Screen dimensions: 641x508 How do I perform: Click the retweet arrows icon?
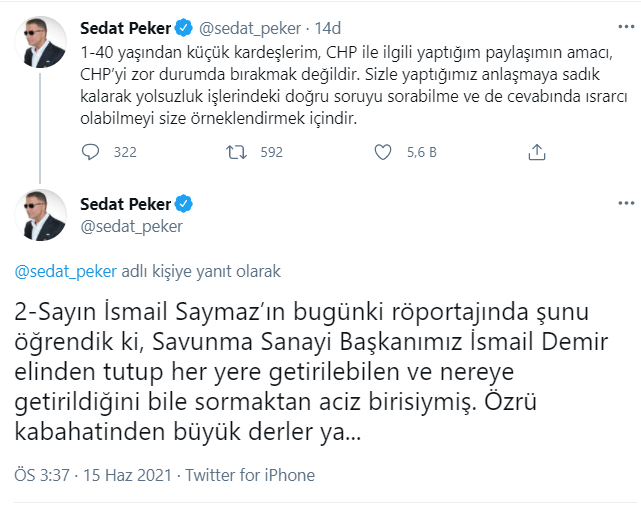[236, 152]
